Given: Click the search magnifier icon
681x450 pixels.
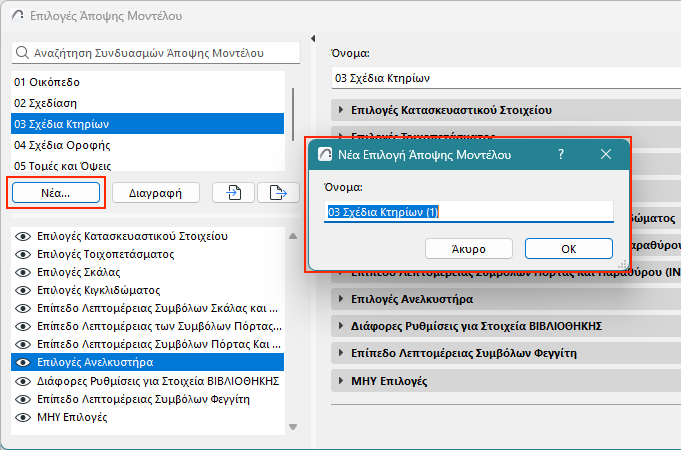Looking at the screenshot, I should click(x=21, y=52).
